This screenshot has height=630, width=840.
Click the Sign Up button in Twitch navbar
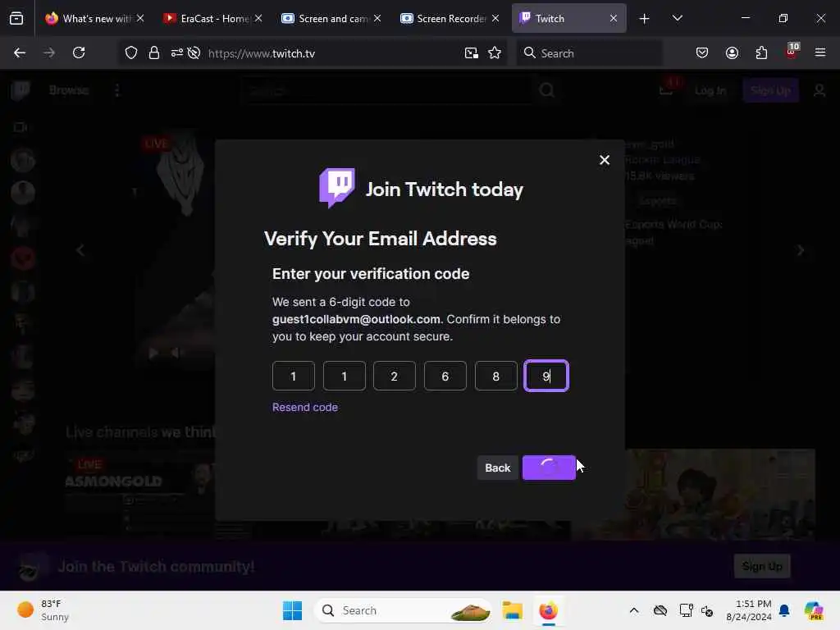pyautogui.click(x=770, y=90)
